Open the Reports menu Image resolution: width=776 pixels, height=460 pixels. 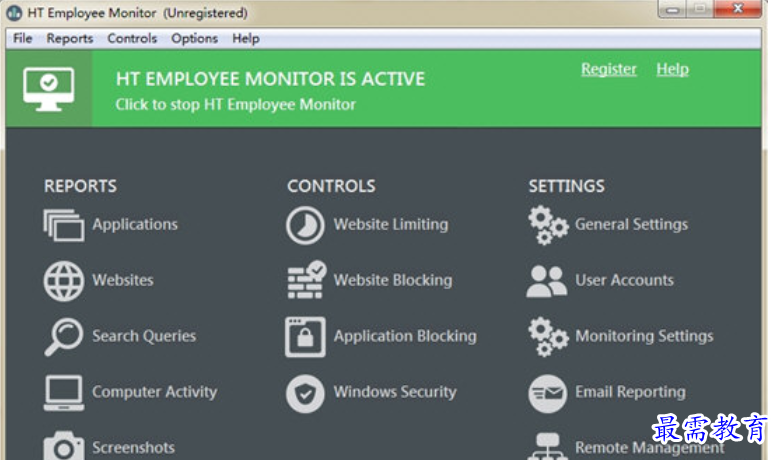click(x=70, y=39)
